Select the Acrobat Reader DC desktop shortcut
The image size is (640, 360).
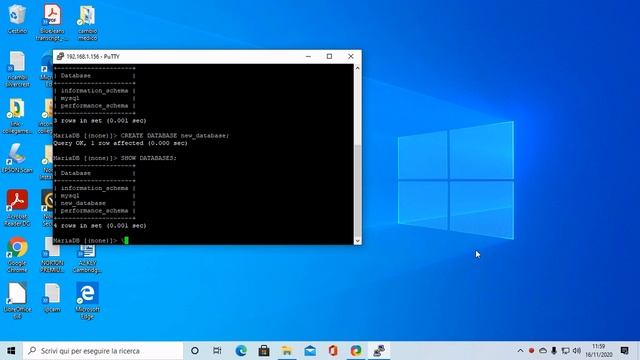pos(17,208)
